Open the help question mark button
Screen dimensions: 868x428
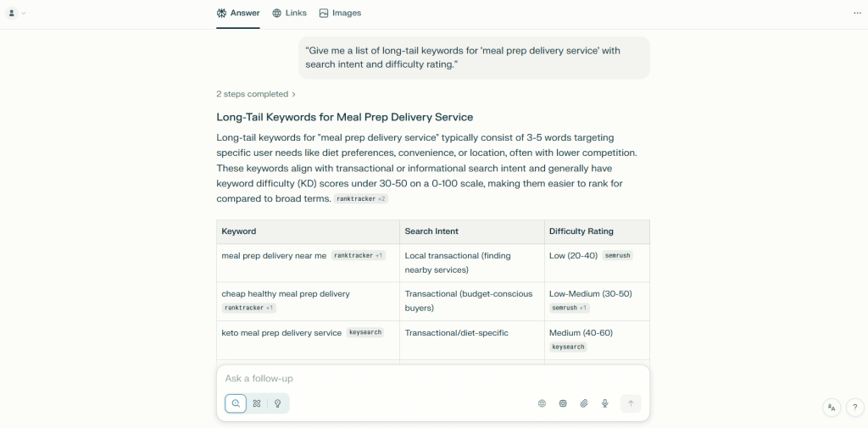[x=854, y=408]
